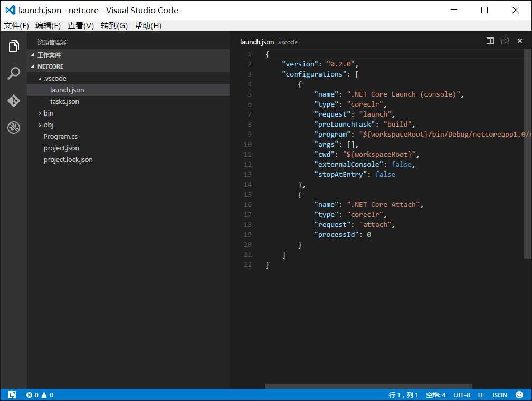Screen dimensions: 532x401
Task: Click the horizontal scrollbar in the editor
Action: [x=368, y=386]
